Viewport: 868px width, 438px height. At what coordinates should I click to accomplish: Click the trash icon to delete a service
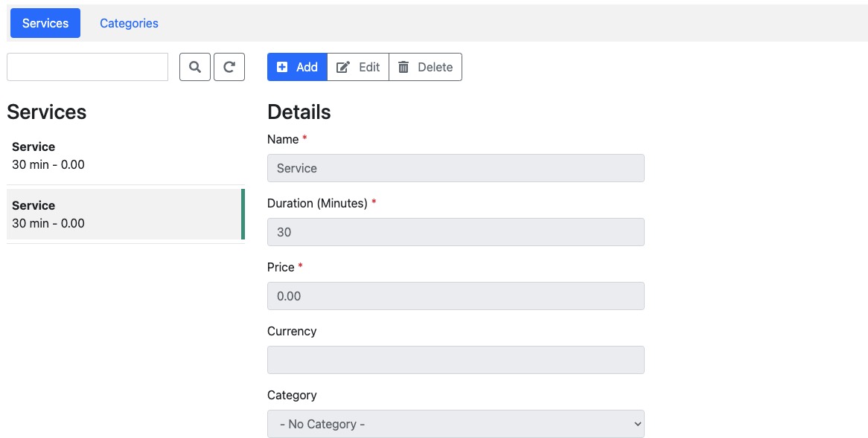pyautogui.click(x=403, y=67)
